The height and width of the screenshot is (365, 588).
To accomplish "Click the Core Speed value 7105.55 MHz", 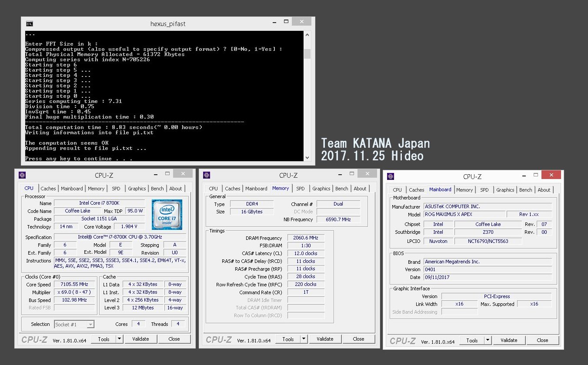I will coord(74,284).
